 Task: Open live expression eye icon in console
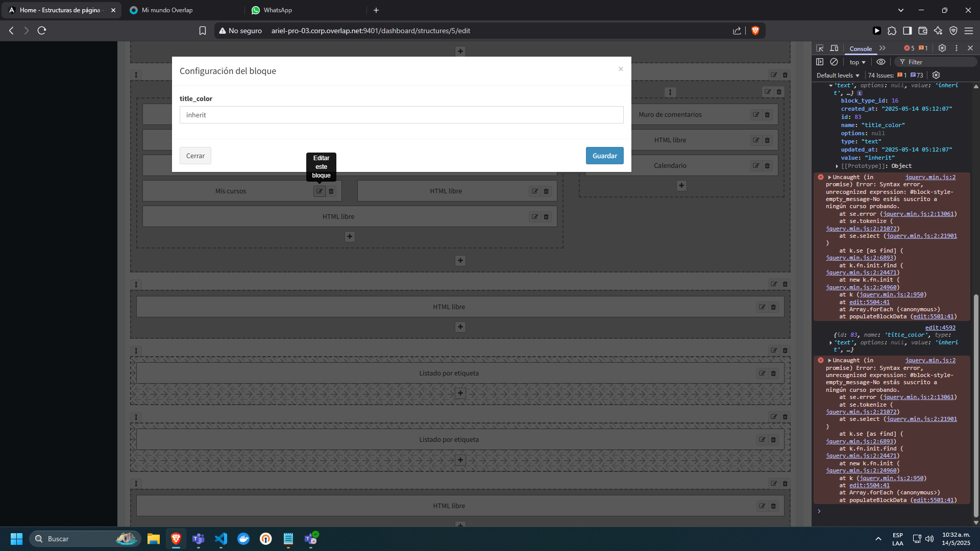point(881,62)
